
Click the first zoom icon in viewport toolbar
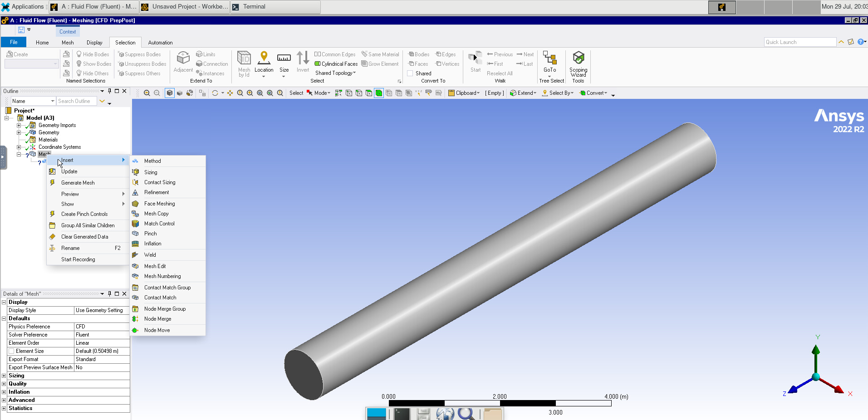click(147, 93)
